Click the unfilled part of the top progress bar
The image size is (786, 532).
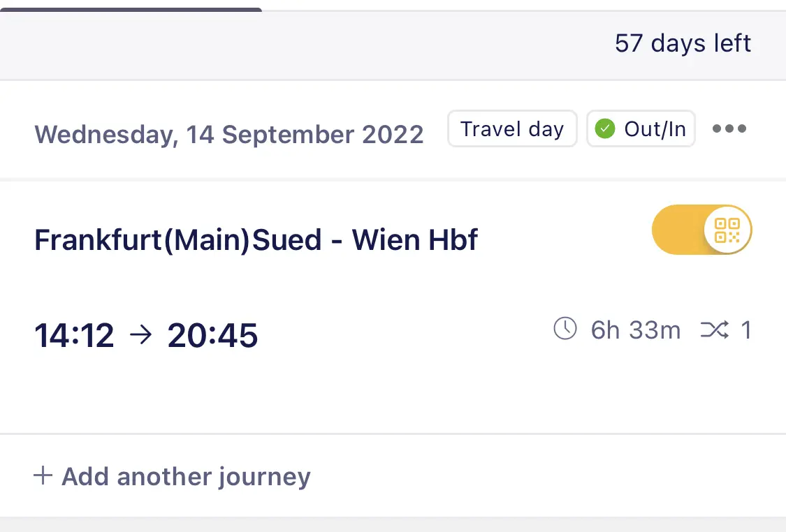coord(524,10)
